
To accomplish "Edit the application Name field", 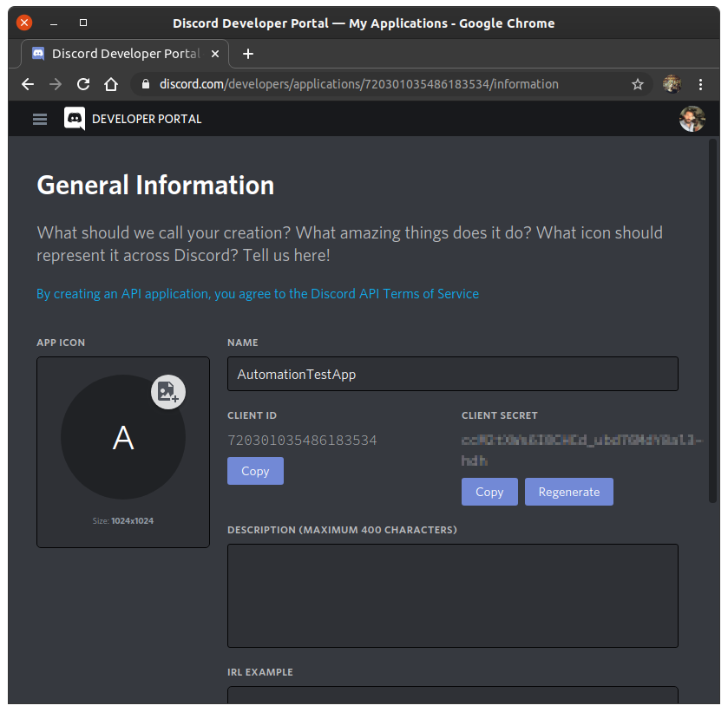I will pyautogui.click(x=453, y=374).
